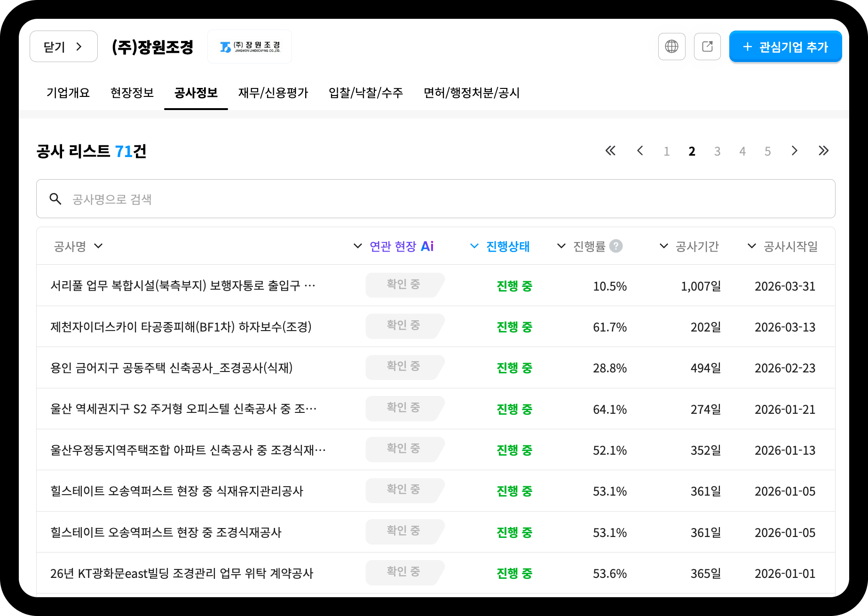Jump to last page double-arrow
Screen dimensions: 868x616
pyautogui.click(x=823, y=151)
